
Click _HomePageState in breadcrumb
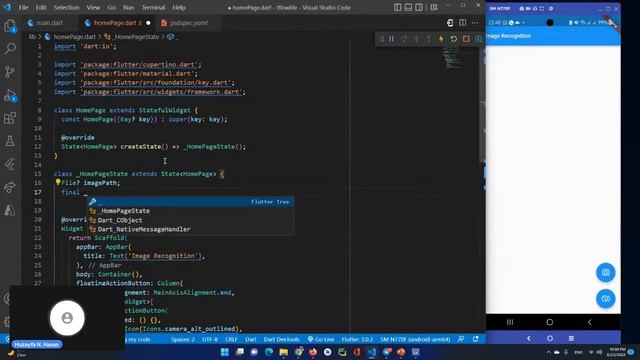point(136,37)
